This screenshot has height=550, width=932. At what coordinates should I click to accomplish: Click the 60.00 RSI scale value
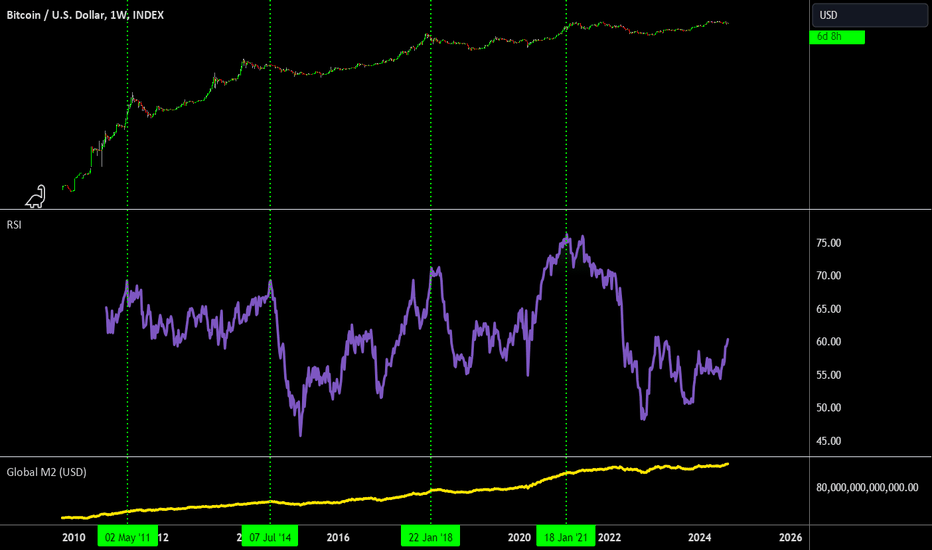tap(829, 342)
